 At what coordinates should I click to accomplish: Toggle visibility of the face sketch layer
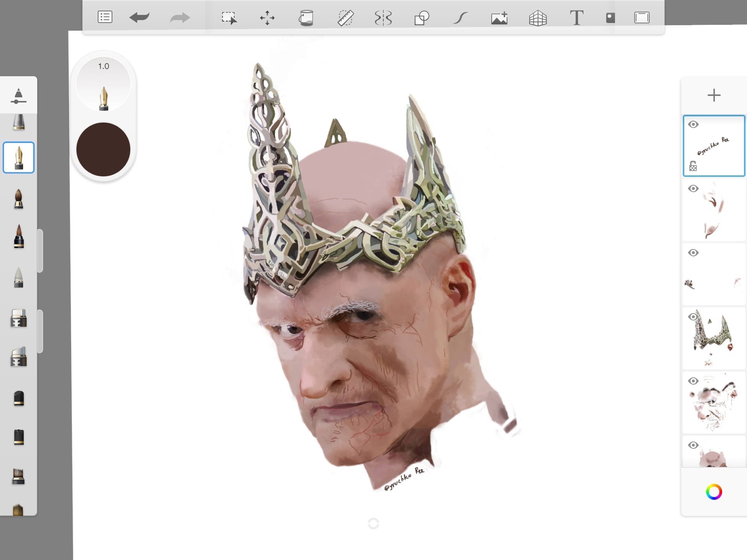[x=693, y=381]
